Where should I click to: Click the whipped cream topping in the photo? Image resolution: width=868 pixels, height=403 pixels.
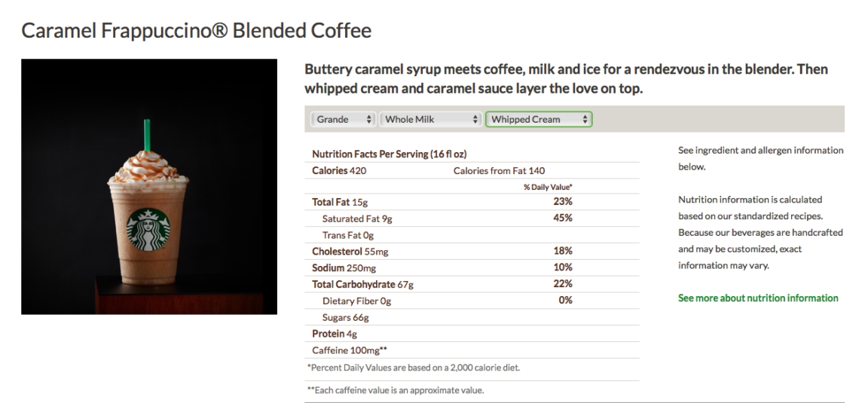click(x=148, y=169)
